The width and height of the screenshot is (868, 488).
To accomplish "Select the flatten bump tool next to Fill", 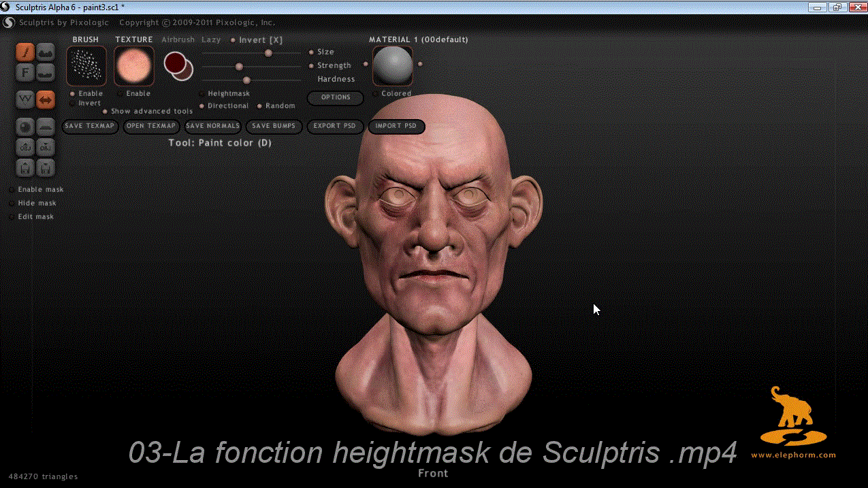I will click(x=46, y=72).
